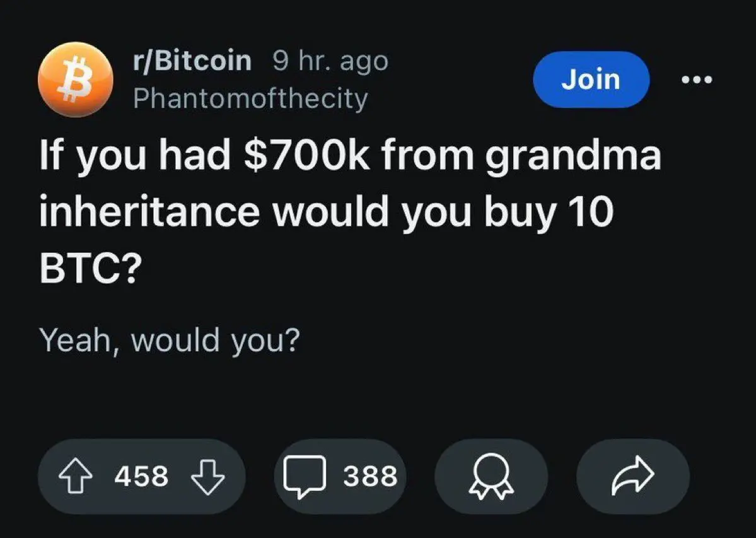Click the 388 comments count

(x=370, y=476)
